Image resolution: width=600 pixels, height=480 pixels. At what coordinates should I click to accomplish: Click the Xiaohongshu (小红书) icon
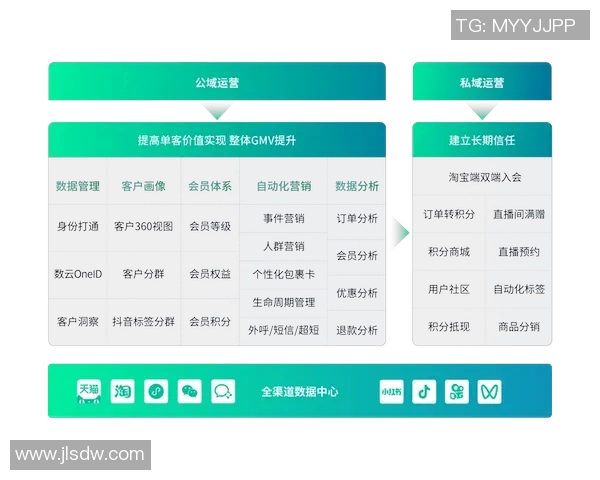pos(391,391)
